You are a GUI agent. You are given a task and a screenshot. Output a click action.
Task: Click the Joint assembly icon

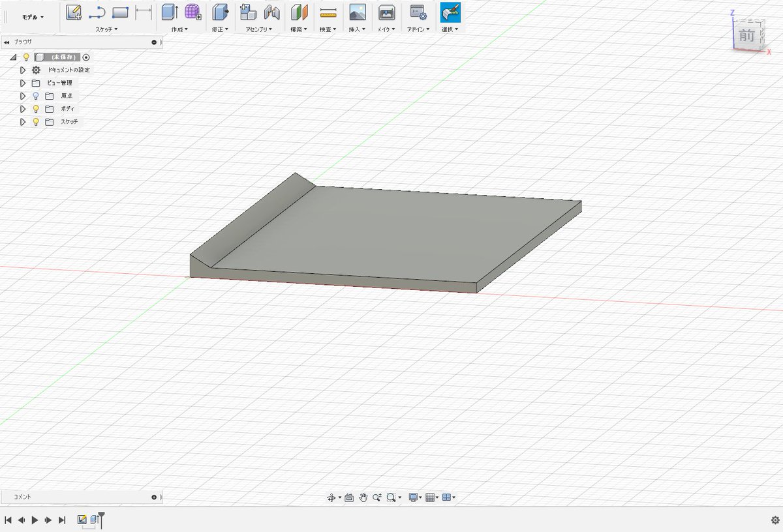271,12
